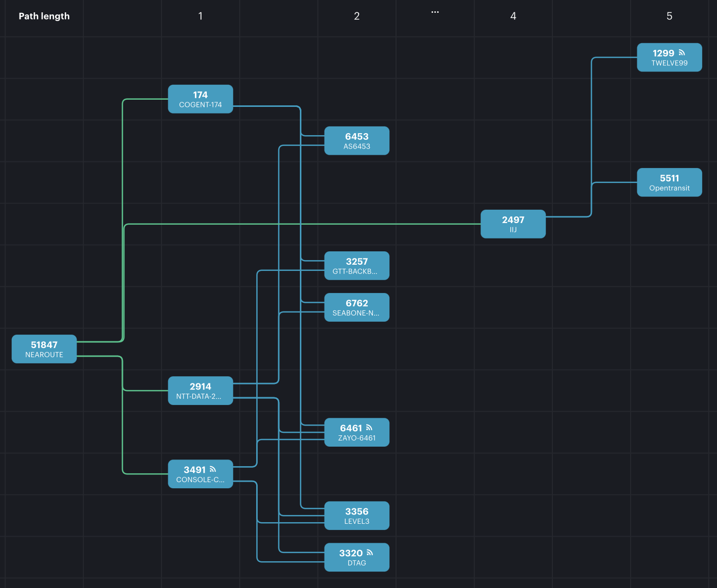Screen dimensions: 717x588
Task: Click the feed icon on node 6461
Action: pyautogui.click(x=369, y=428)
